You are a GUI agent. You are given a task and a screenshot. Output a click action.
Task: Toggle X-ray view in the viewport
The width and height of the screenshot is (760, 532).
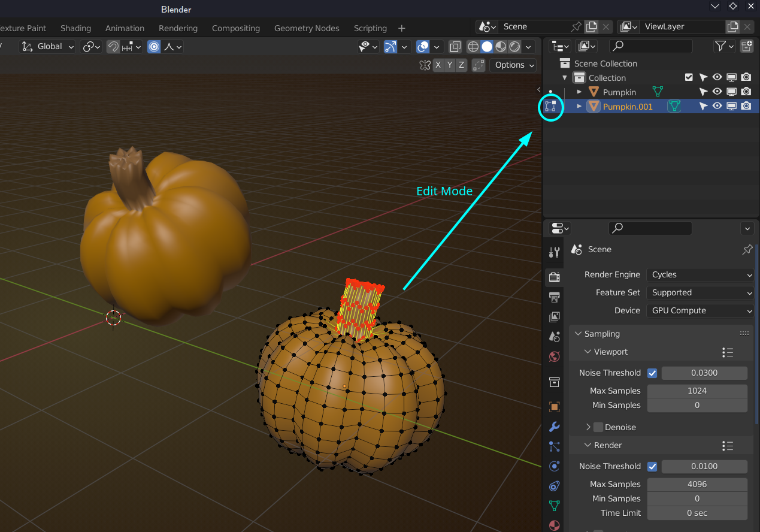click(455, 47)
